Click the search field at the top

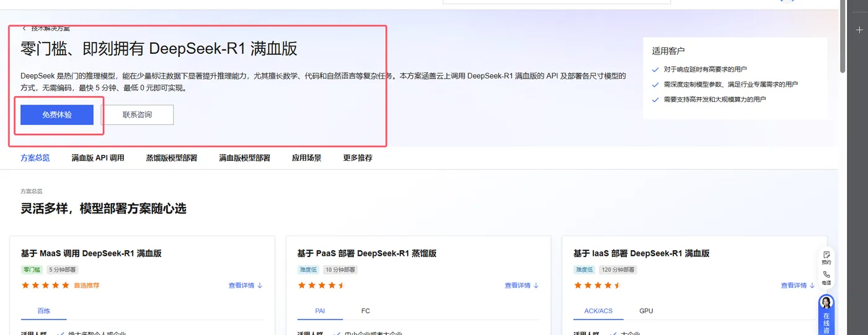(x=557, y=2)
